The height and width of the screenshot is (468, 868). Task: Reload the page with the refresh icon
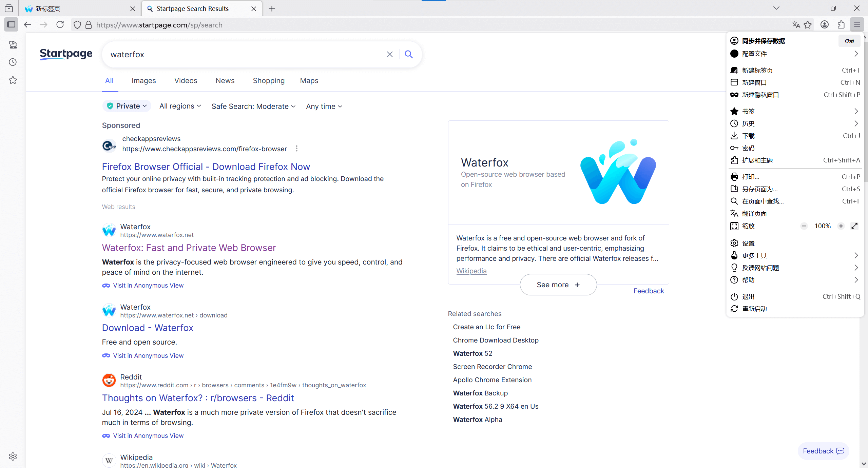[60, 25]
